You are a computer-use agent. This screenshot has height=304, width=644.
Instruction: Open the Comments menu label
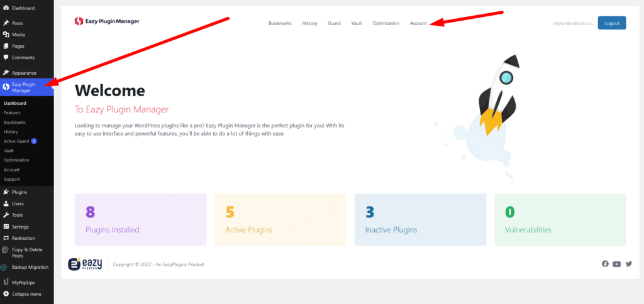click(23, 58)
